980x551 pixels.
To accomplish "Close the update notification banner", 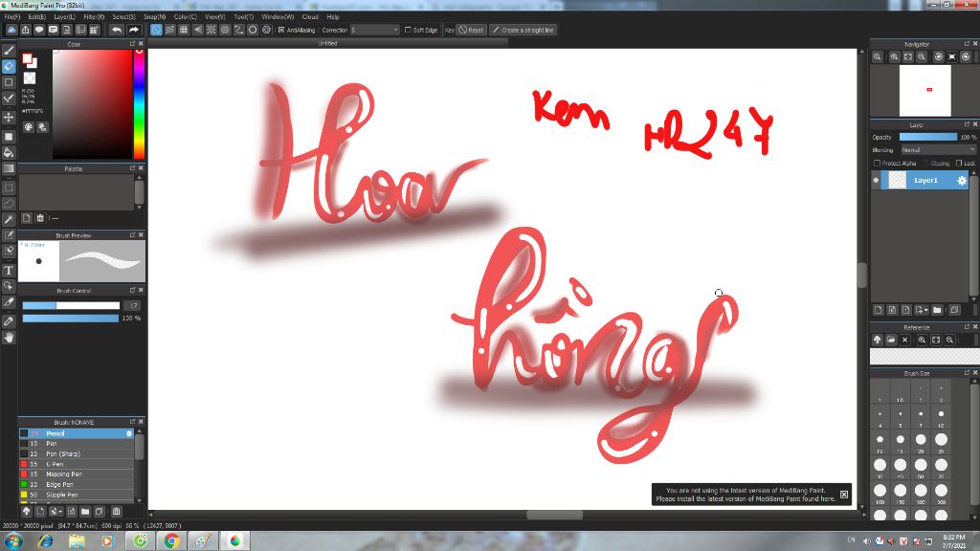I will click(844, 495).
